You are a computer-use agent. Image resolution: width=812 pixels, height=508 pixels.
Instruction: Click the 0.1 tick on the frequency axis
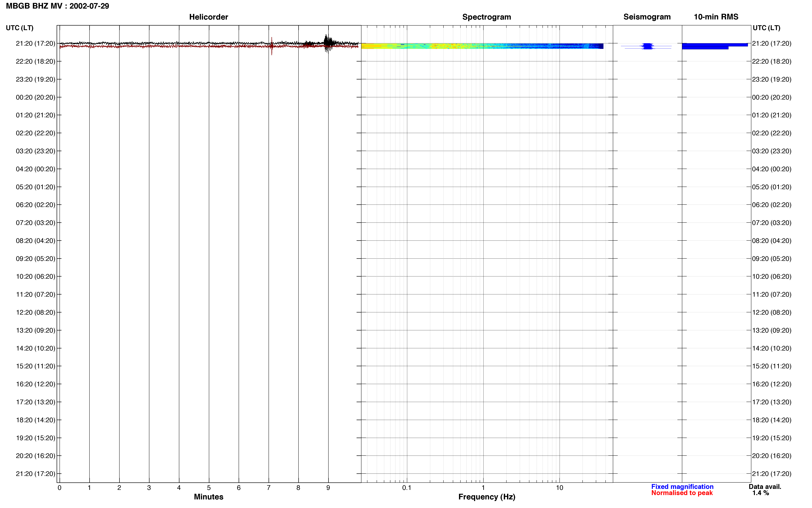407,488
